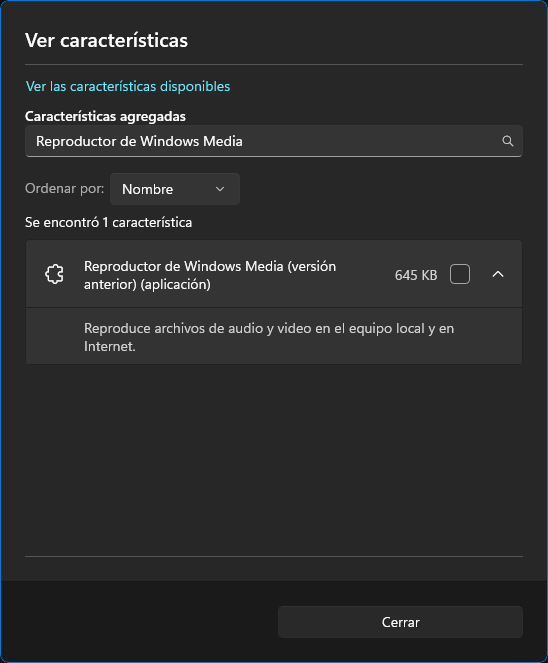Screen dimensions: 548x663
Task: Collapse the Reproductor de Windows Media details
Action: 498,274
